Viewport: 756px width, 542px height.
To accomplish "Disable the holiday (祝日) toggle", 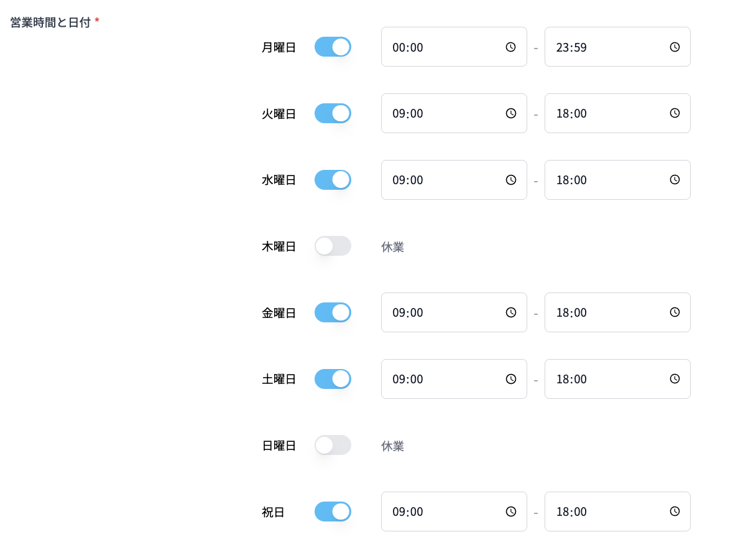I will tap(333, 512).
